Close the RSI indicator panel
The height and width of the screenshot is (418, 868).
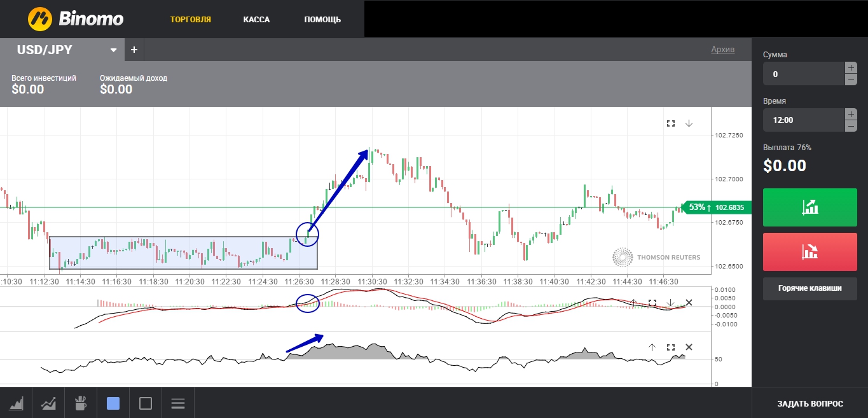689,347
